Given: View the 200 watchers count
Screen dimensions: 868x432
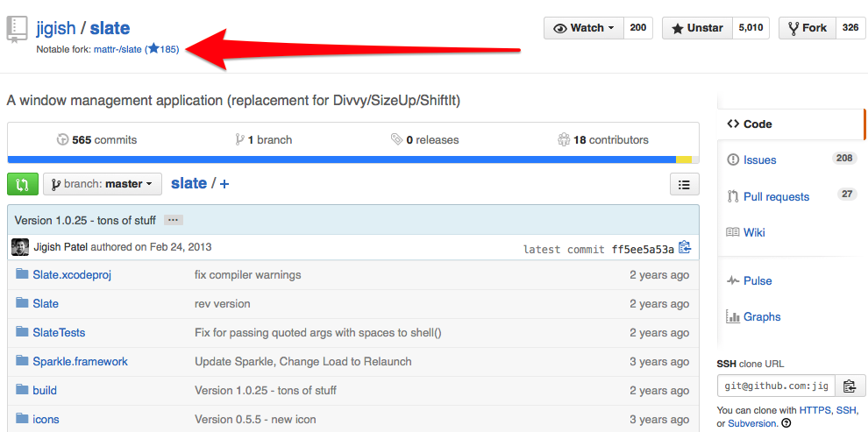Looking at the screenshot, I should click(637, 28).
